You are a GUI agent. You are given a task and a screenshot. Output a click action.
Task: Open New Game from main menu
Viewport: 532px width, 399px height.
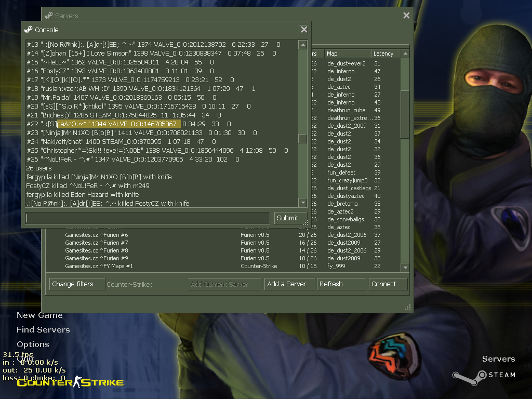coord(39,315)
